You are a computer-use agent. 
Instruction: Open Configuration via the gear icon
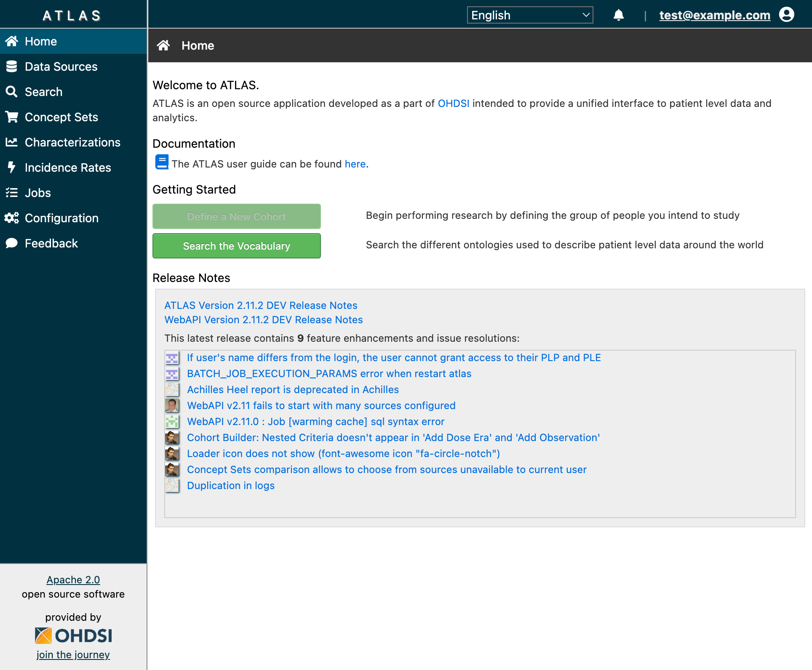tap(11, 218)
